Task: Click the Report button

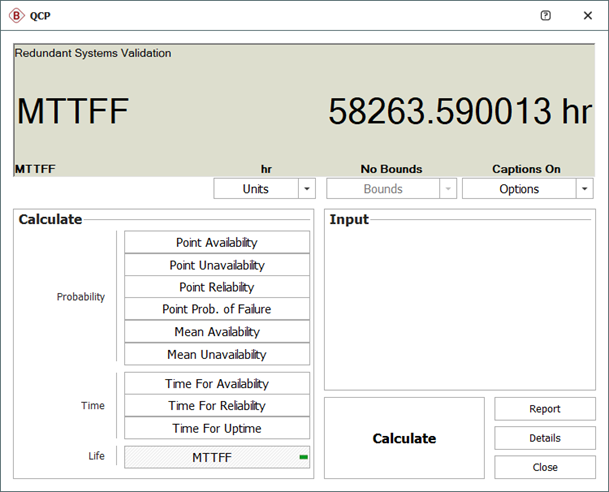Action: (545, 409)
